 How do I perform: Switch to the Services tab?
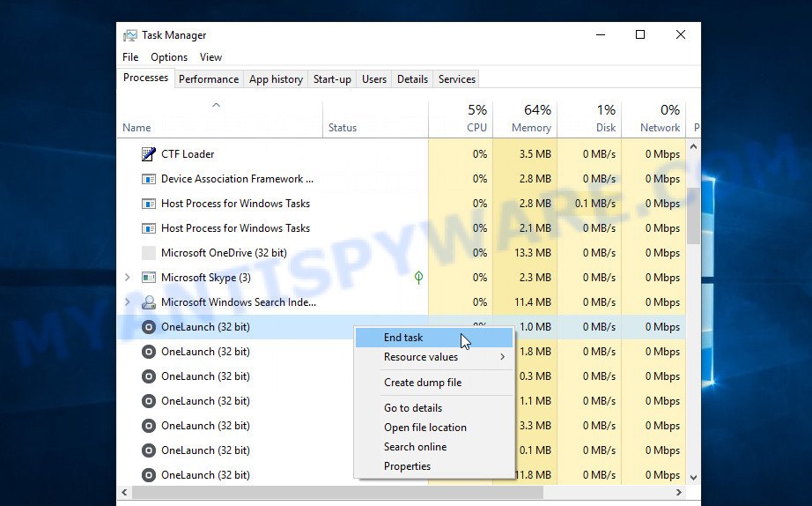tap(456, 79)
